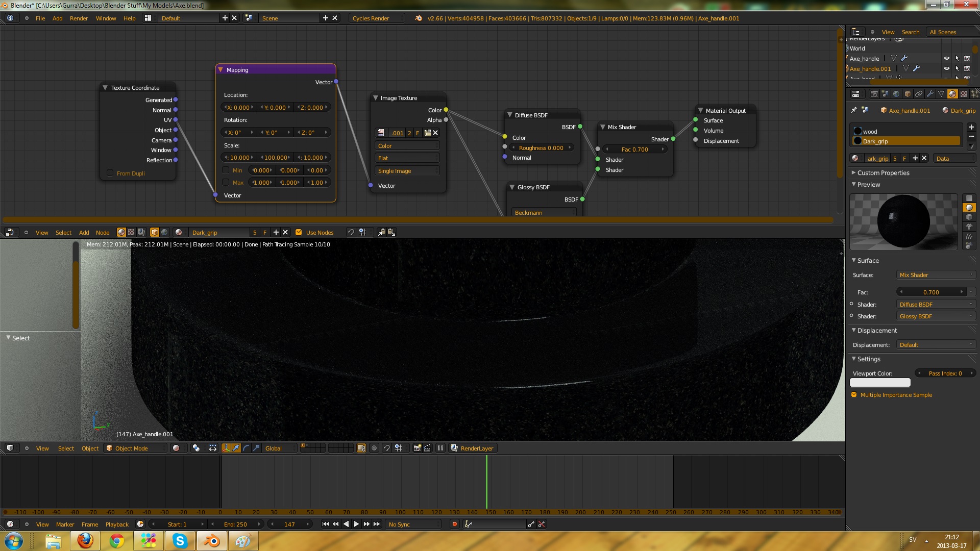Enable Min clamp in Mapping node

coord(226,170)
